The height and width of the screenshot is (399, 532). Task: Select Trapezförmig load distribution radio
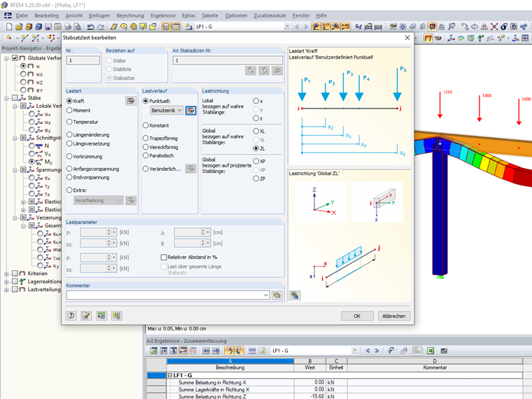146,138
